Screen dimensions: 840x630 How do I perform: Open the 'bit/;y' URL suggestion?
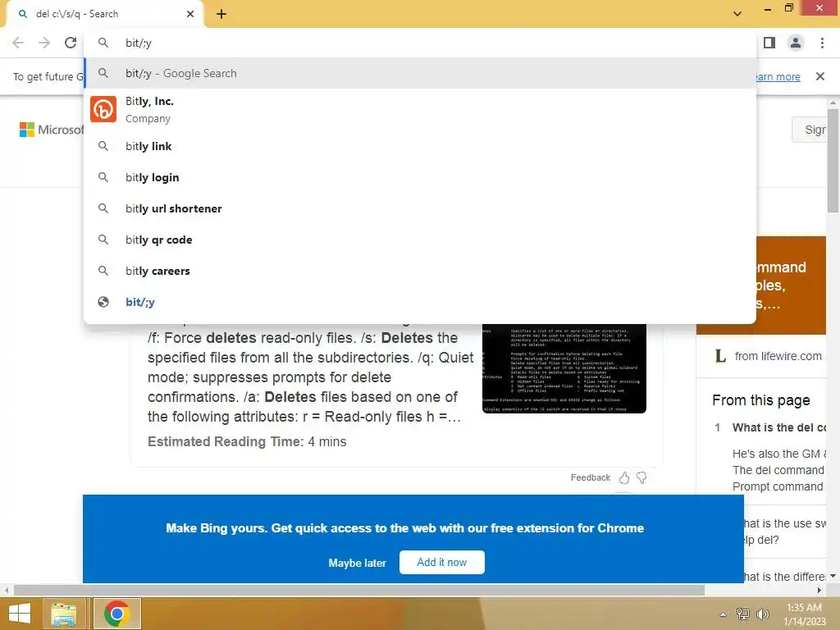pos(420,302)
